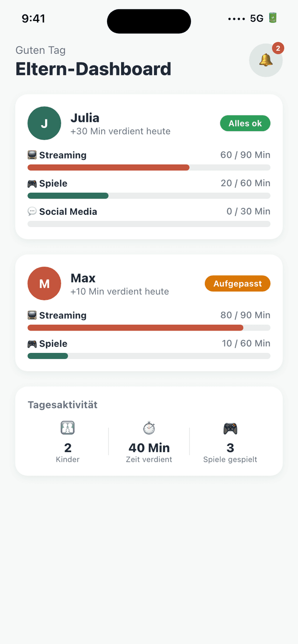Image resolution: width=298 pixels, height=644 pixels.
Task: Open notifications via the bell icon
Action: (x=266, y=60)
